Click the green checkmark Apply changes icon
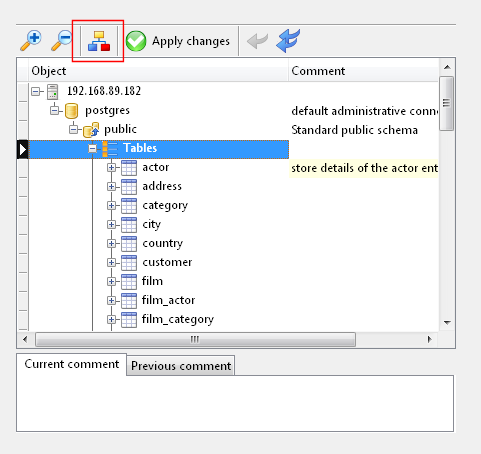The width and height of the screenshot is (481, 454). click(136, 41)
